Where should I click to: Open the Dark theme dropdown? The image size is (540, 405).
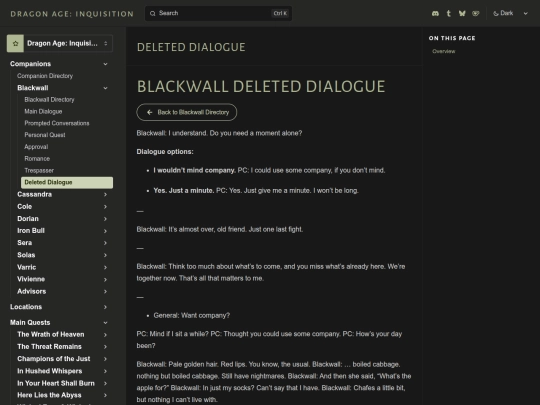point(510,13)
